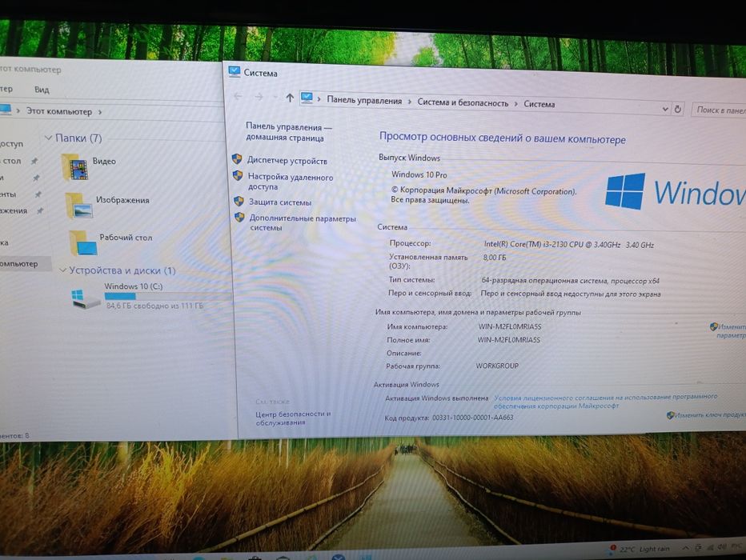The image size is (746, 560).
Task: Open the Вид tab in File Explorer
Action: tap(42, 90)
